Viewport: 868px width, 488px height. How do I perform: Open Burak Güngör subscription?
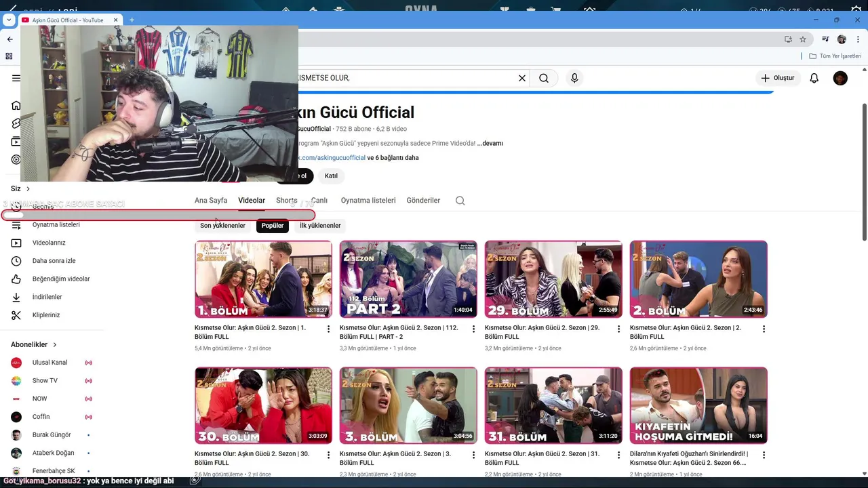click(51, 434)
